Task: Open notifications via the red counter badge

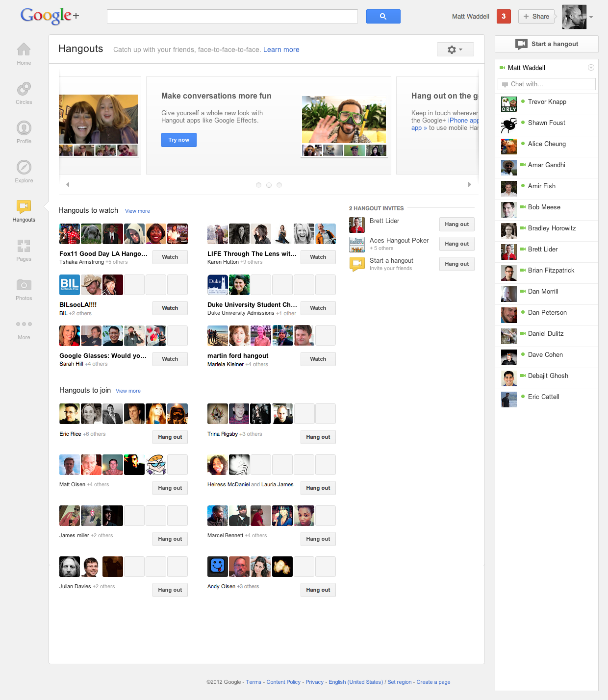Action: [504, 16]
